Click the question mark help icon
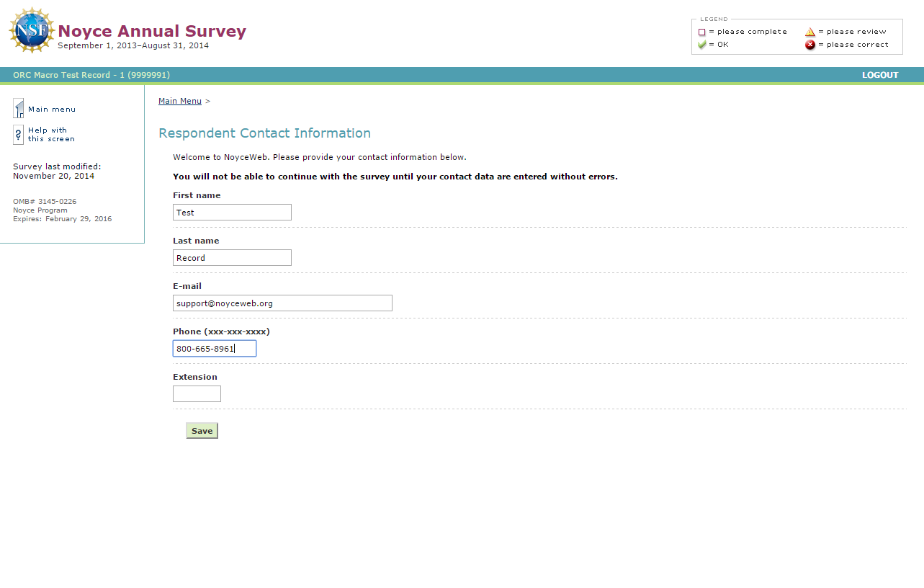The height and width of the screenshot is (588, 924). point(19,135)
